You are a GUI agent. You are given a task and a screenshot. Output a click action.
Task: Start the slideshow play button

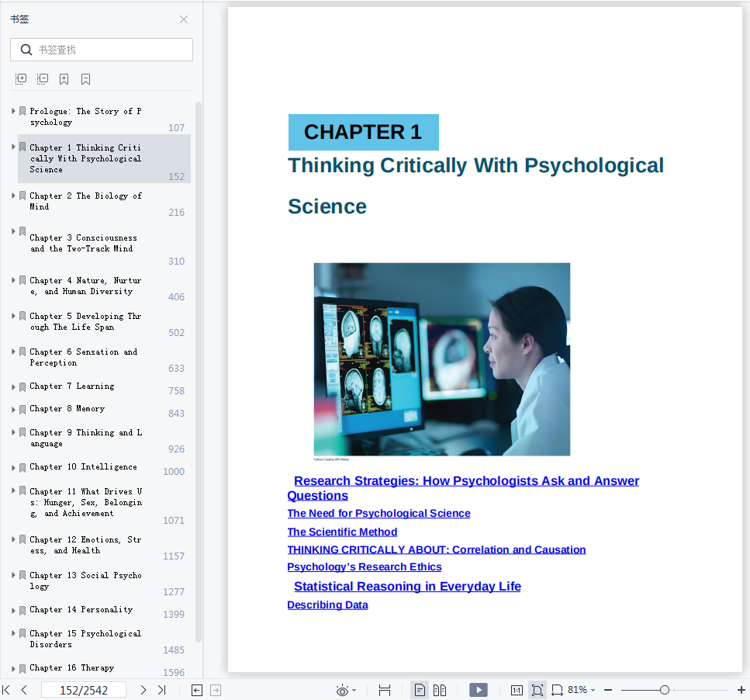(x=479, y=690)
